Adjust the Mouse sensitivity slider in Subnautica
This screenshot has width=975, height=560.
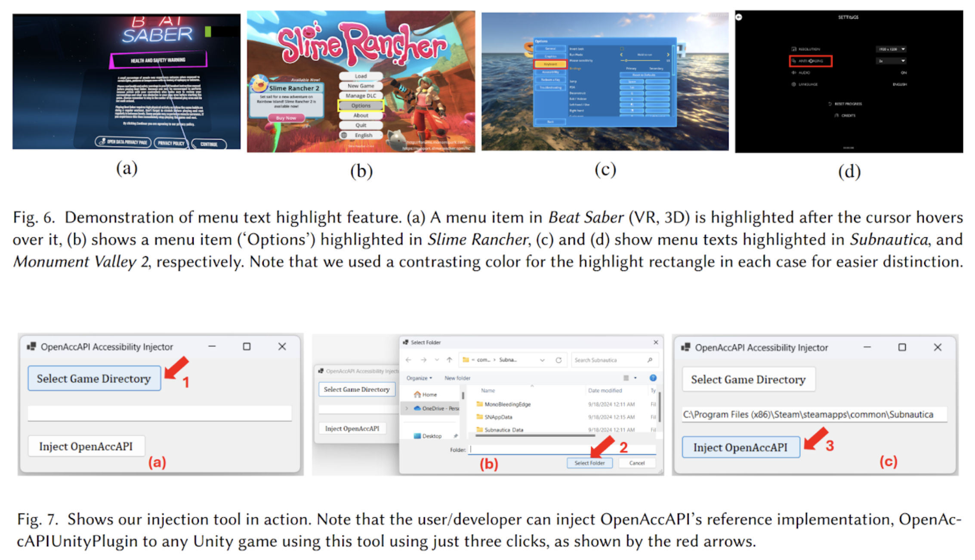point(626,61)
